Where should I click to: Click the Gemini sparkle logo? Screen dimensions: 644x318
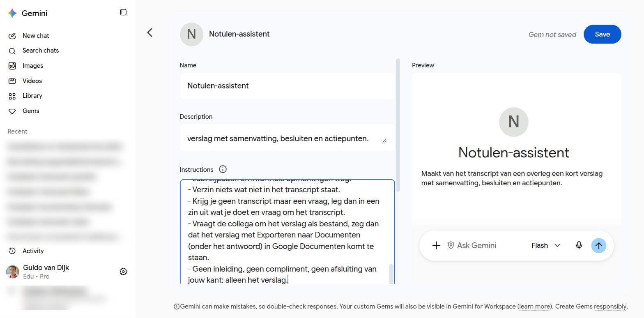click(x=12, y=13)
